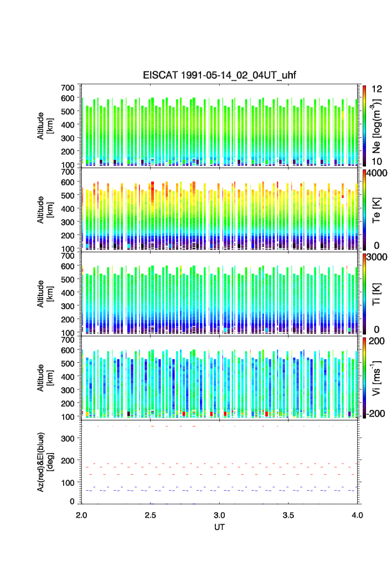Select the Te [K] colorbar label
Viewport: 392px width, 588px height.
tap(376, 209)
